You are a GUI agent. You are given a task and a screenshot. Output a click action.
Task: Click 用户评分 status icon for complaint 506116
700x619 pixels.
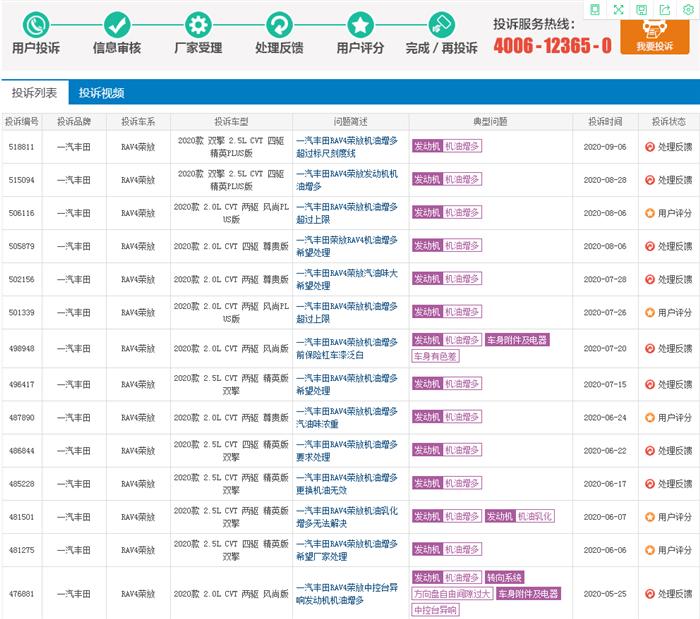click(650, 213)
